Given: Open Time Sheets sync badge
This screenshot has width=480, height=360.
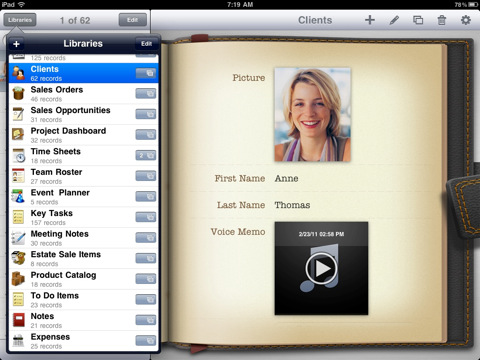Looking at the screenshot, I should 146,155.
